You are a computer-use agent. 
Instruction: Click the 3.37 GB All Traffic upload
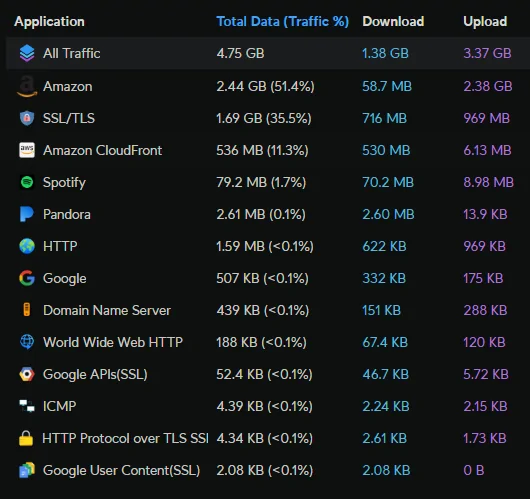tap(487, 53)
